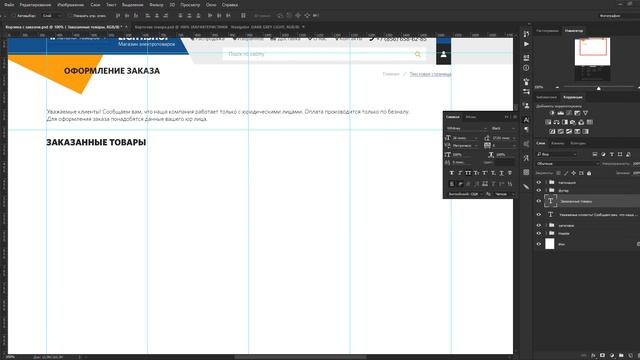
Task: Click the text color swatch in Character panel
Action: click(x=505, y=162)
